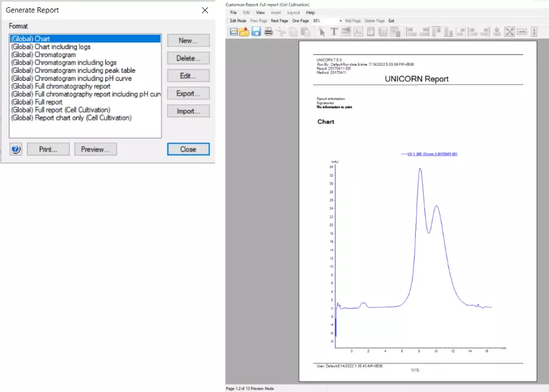Click the first toolbar icon left of Open
The width and height of the screenshot is (549, 392).
233,31
